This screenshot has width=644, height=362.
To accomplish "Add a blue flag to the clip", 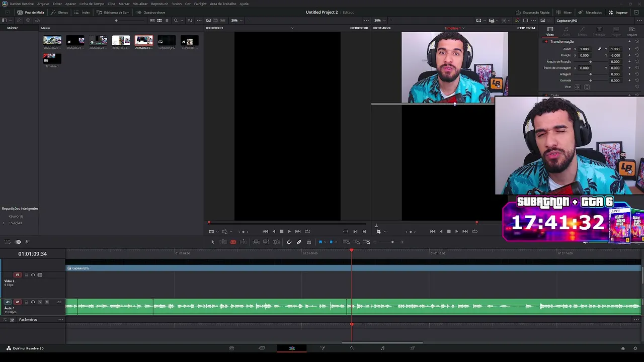I will 320,242.
